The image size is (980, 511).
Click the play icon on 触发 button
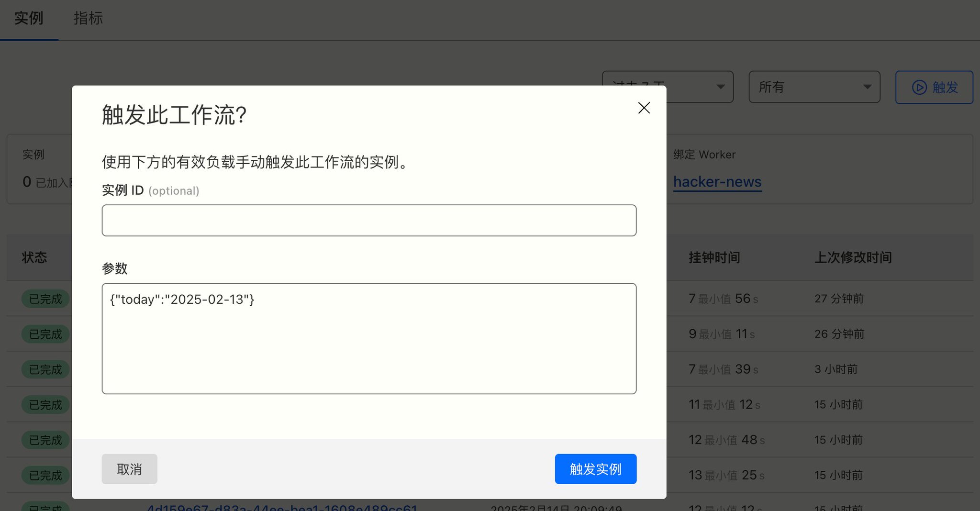[x=919, y=87]
